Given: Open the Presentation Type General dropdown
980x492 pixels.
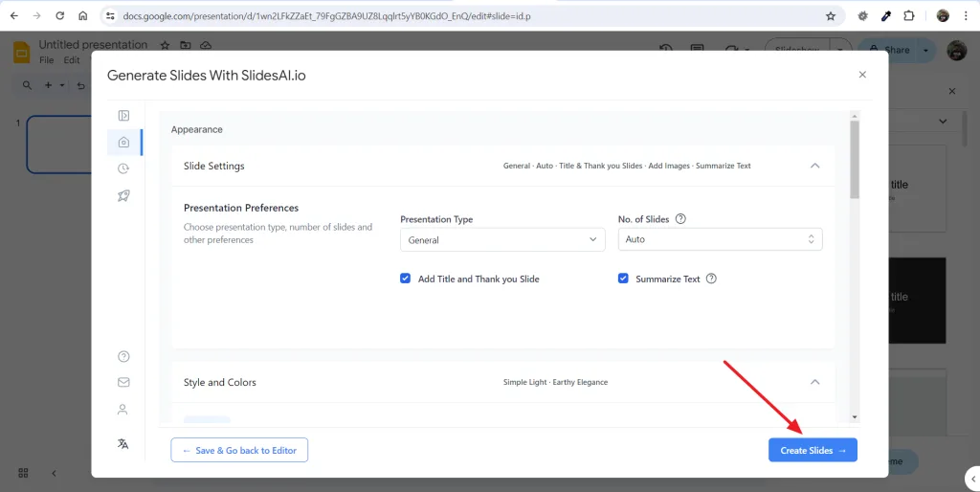Looking at the screenshot, I should (502, 240).
